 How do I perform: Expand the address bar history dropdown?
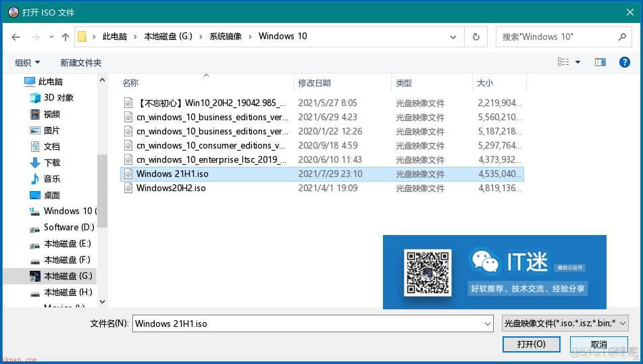(453, 37)
